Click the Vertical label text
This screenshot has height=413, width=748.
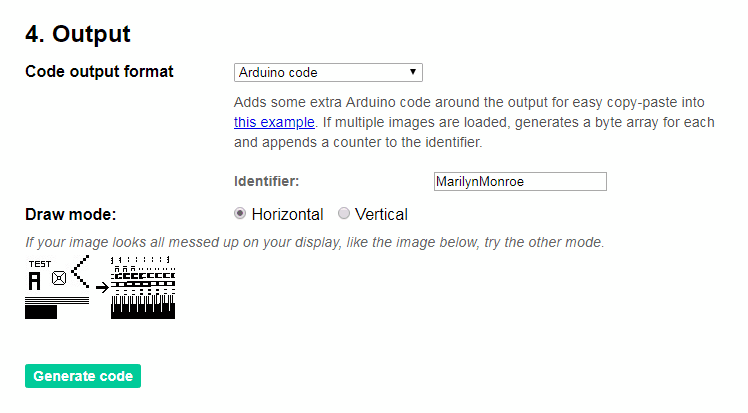[381, 214]
